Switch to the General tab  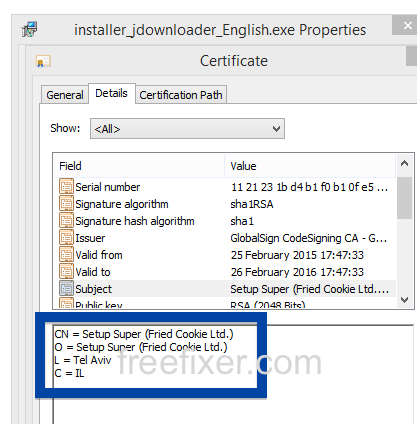click(x=65, y=95)
